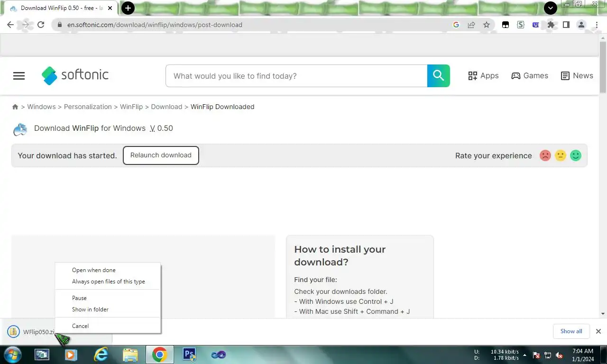Bookmark this page with star icon
Image resolution: width=607 pixels, height=364 pixels.
tap(487, 25)
